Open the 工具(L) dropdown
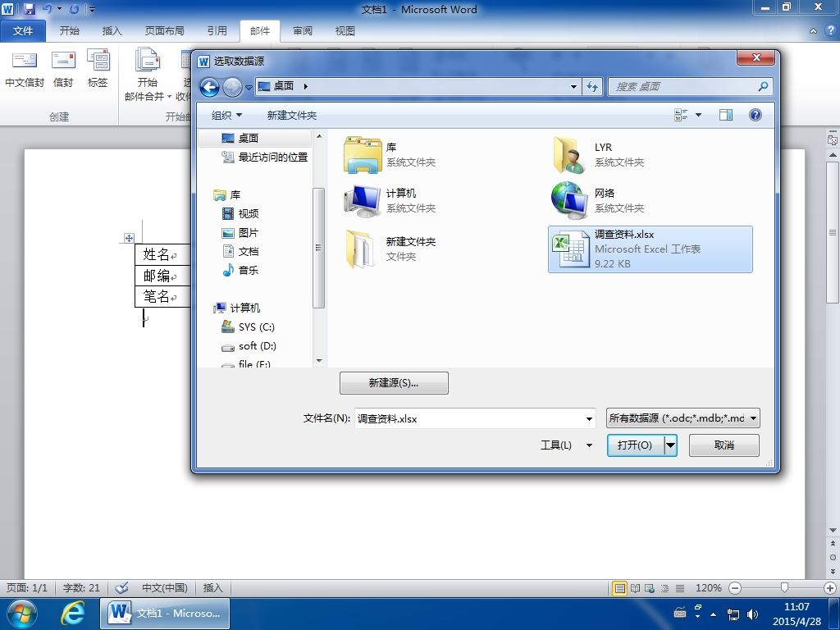The image size is (840, 630). [x=567, y=445]
